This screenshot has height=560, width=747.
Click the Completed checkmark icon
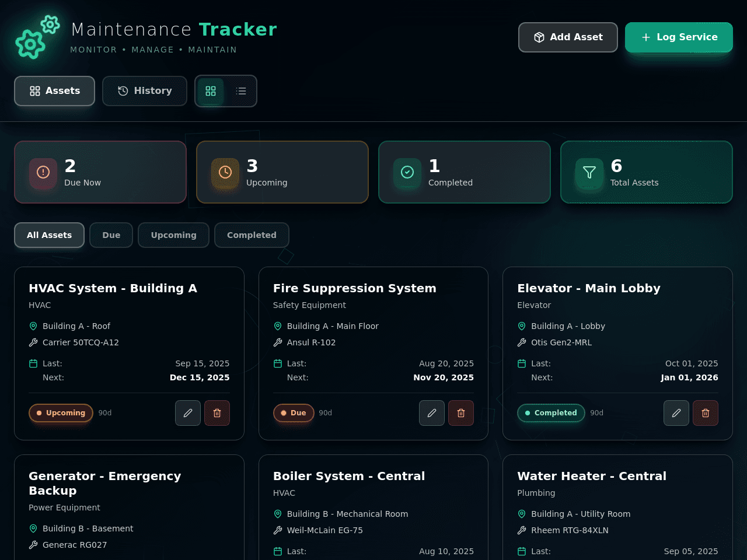pos(407,172)
